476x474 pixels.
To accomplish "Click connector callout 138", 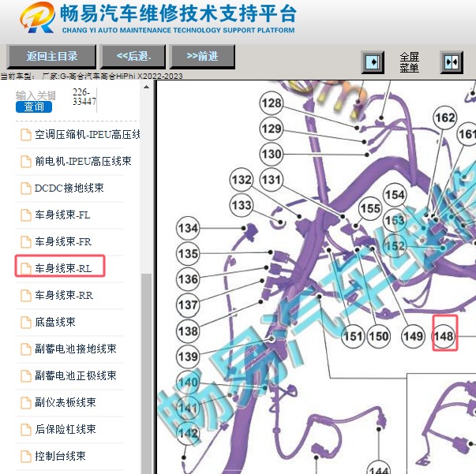I will pyautogui.click(x=188, y=330).
